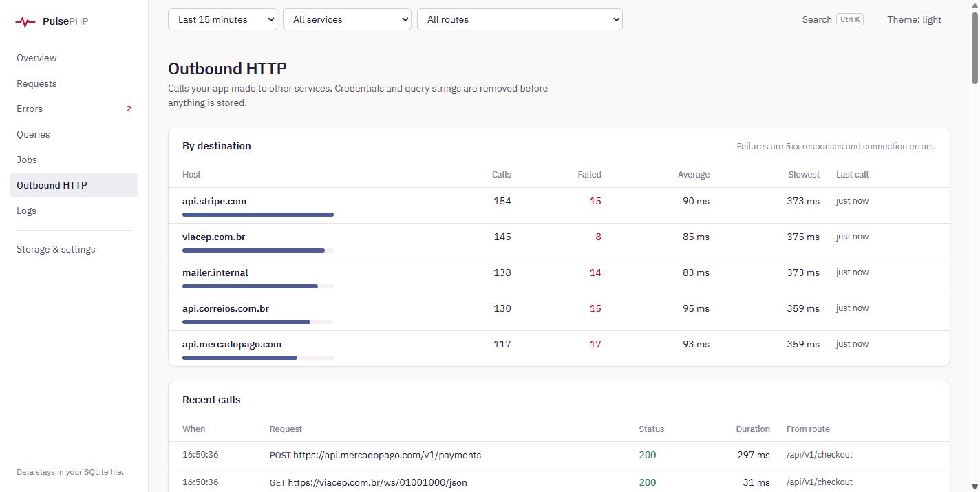Click the api.stripe.com call volume bar
This screenshot has height=492, width=980.
coord(258,215)
